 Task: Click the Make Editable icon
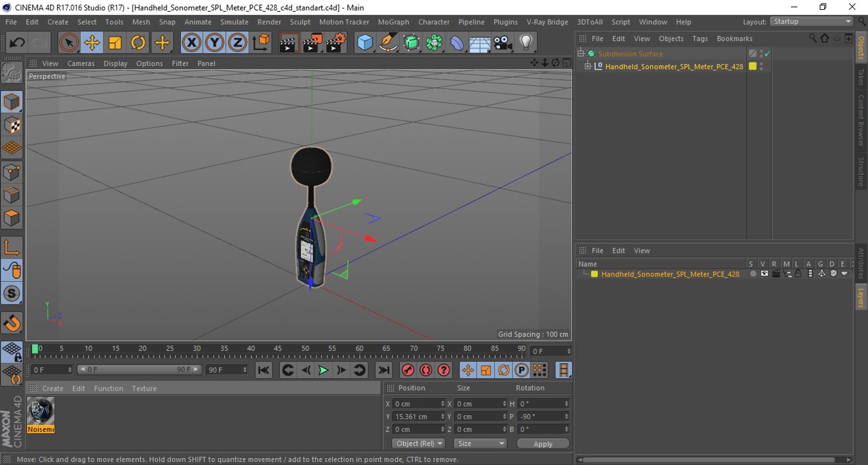coord(12,72)
